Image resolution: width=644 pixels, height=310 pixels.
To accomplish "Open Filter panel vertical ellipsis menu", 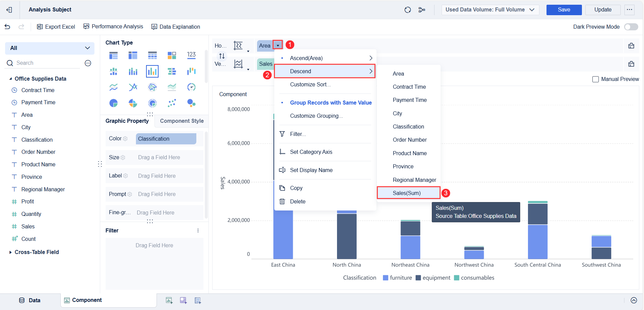I will pyautogui.click(x=198, y=230).
